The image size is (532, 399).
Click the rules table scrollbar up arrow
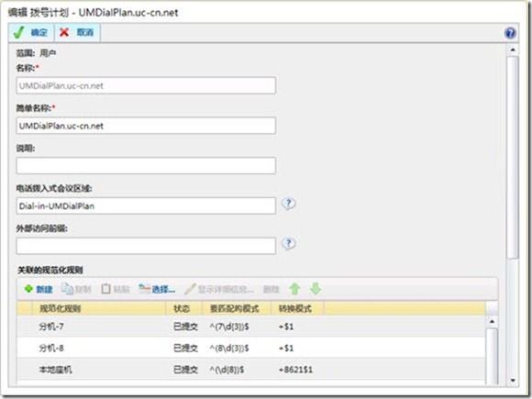pos(492,321)
